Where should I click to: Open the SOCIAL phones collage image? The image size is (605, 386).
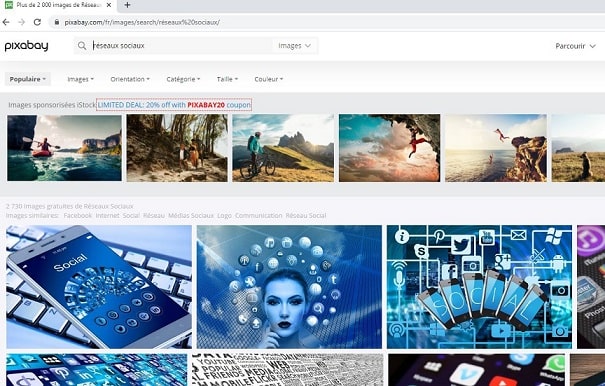point(479,287)
